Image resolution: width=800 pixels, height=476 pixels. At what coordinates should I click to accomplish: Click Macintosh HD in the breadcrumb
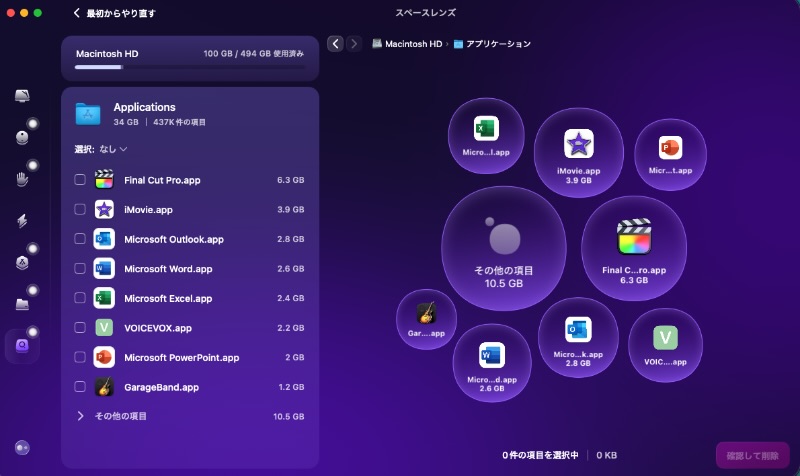click(x=413, y=44)
